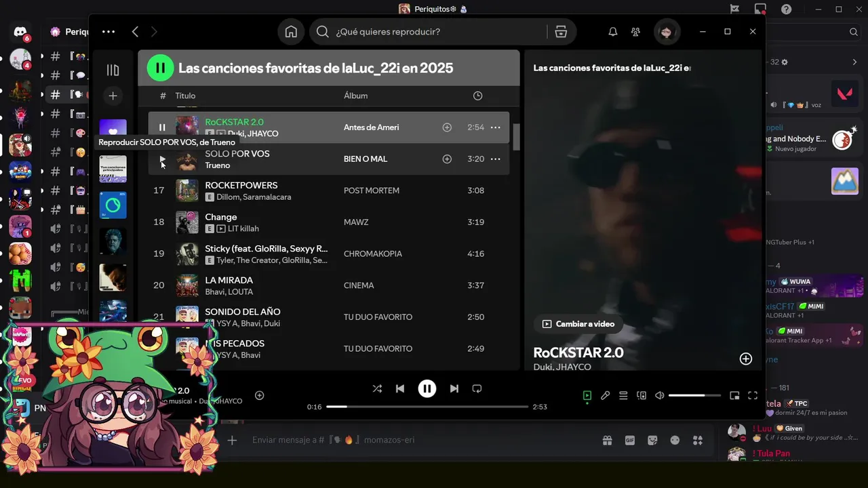Screen dimensions: 868x488
Task: Select LA MIRADA track row
Action: point(329,285)
